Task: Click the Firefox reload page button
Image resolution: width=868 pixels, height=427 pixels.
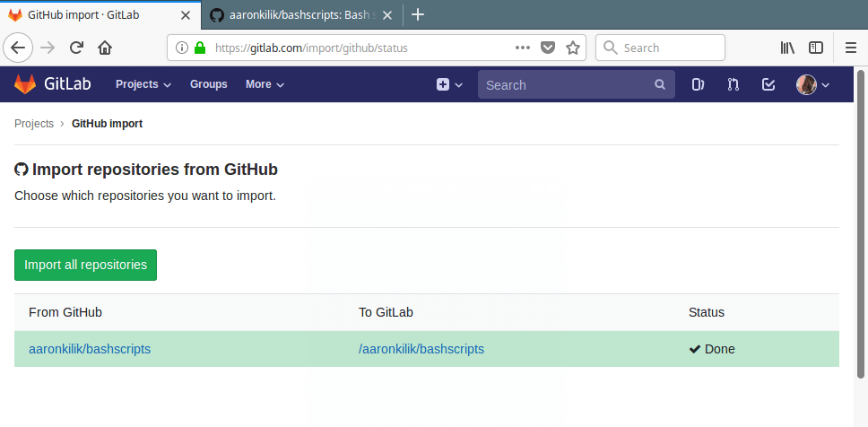Action: click(77, 48)
